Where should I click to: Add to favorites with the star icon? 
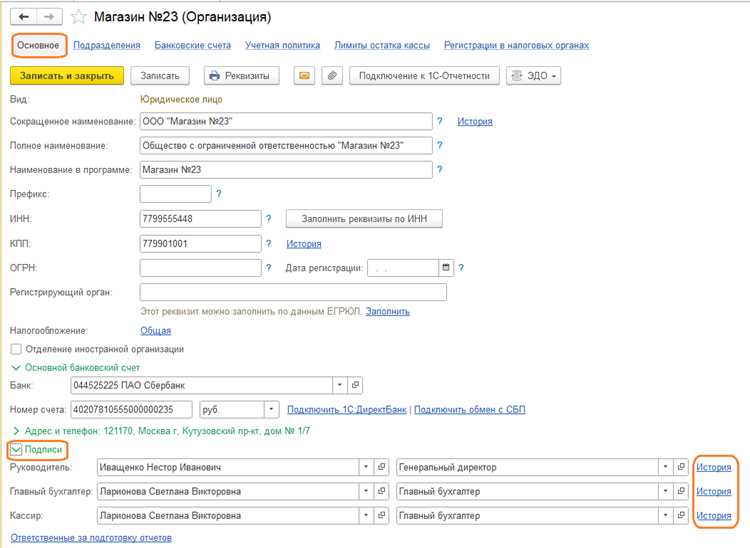pyautogui.click(x=78, y=17)
